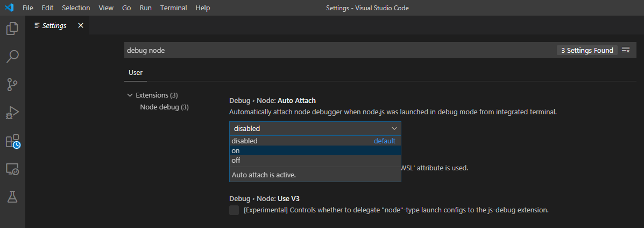Open the Extensions view icon
The height and width of the screenshot is (228, 644).
[x=12, y=141]
